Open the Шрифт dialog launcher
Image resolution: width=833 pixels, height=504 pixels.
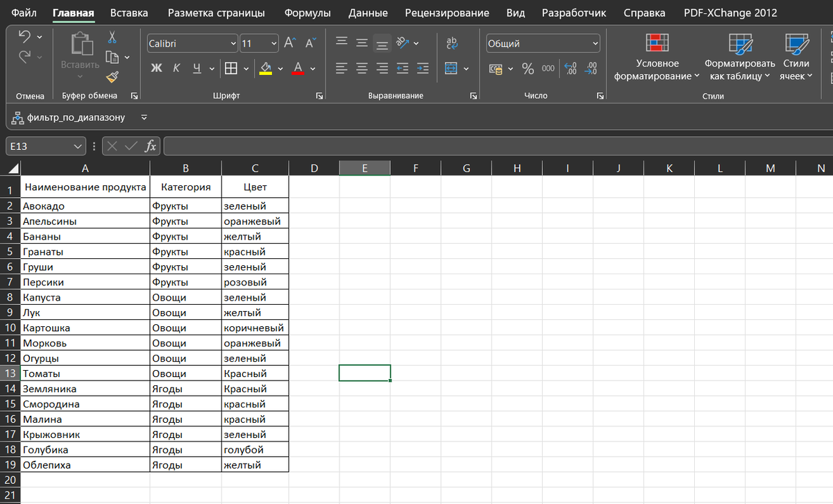[x=319, y=96]
